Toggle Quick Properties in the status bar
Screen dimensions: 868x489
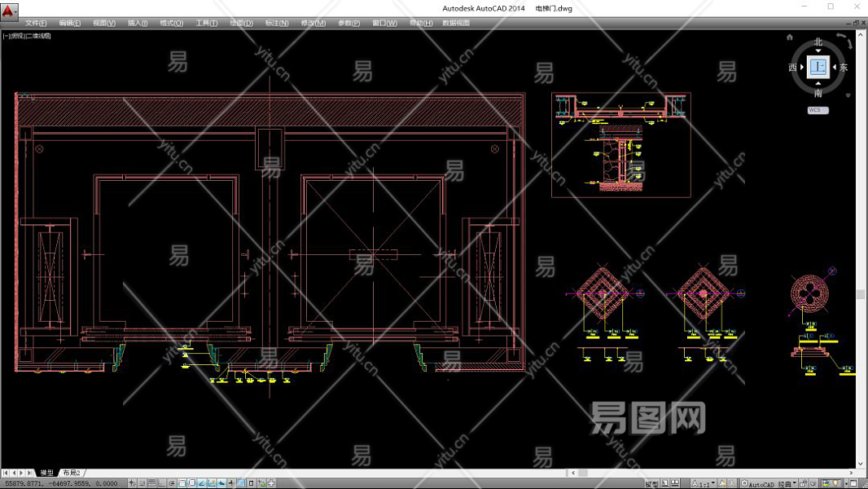[251, 483]
